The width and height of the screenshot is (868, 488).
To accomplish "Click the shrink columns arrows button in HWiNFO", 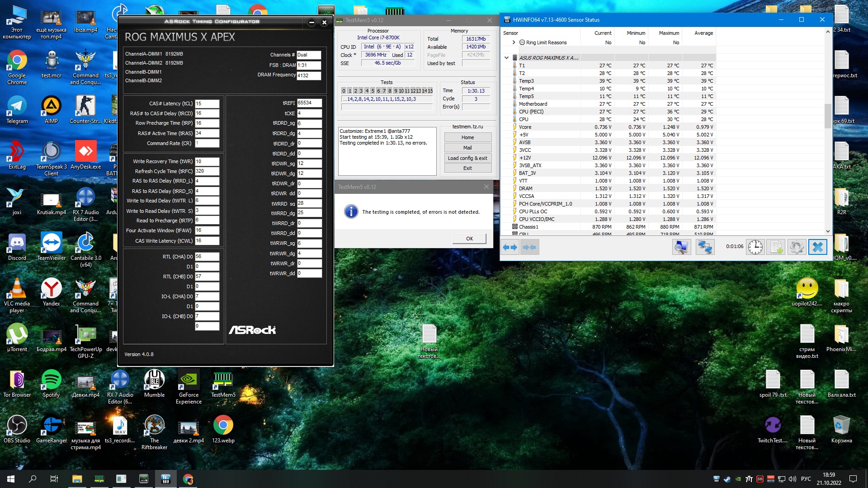I will coord(529,247).
